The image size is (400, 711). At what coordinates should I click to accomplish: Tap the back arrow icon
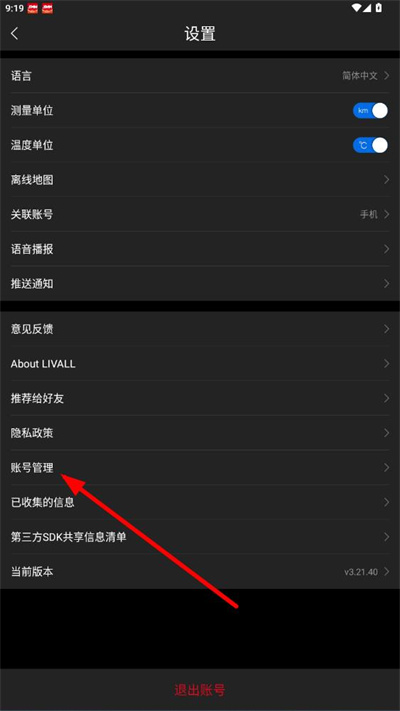[x=15, y=34]
